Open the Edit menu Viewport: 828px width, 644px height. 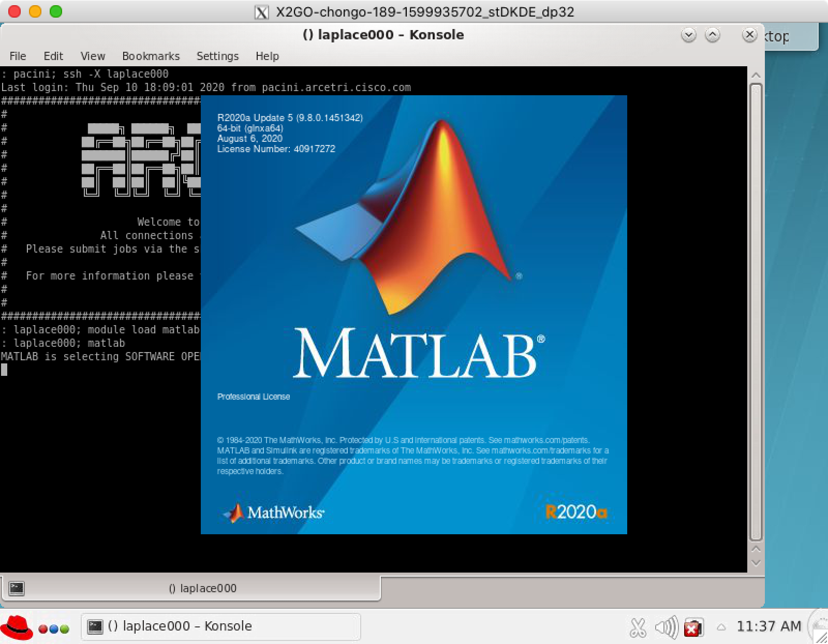(53, 56)
